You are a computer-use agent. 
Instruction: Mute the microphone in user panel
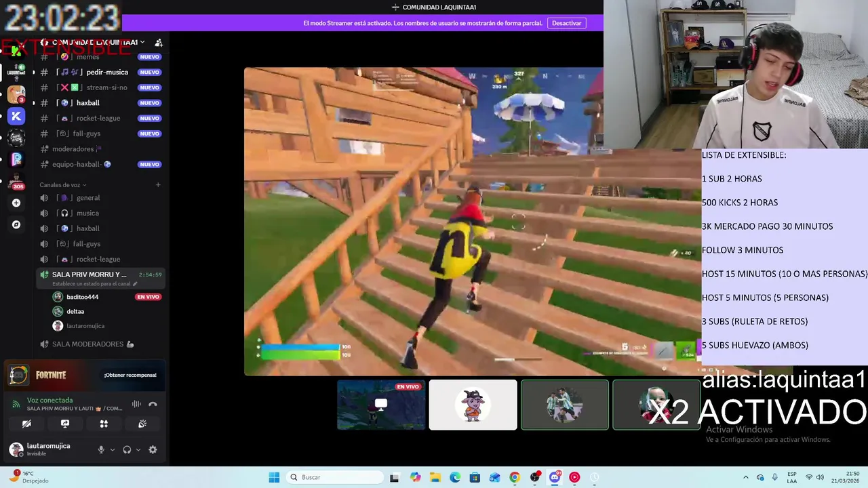tap(101, 449)
